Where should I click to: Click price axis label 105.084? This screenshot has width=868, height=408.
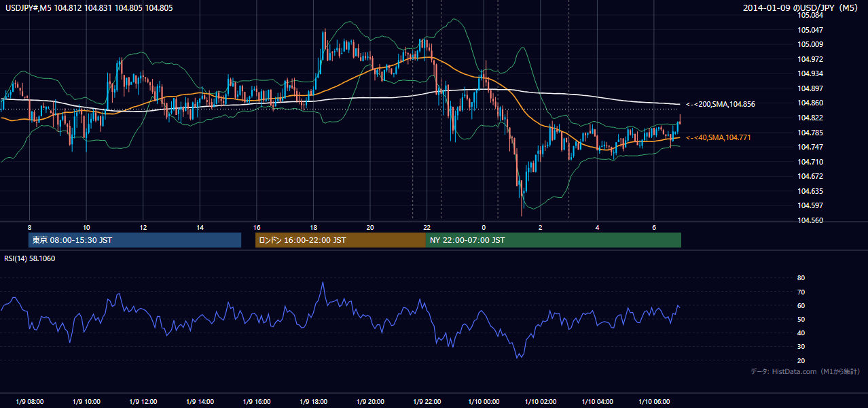[810, 15]
